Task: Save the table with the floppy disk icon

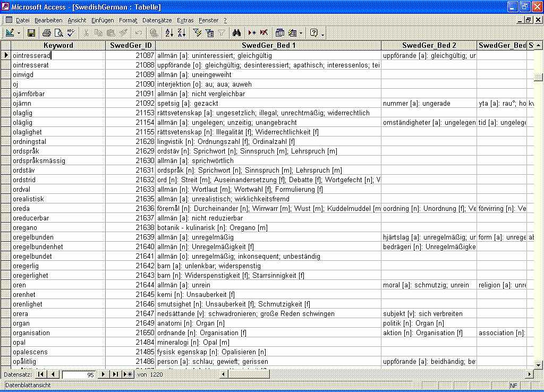Action: point(31,33)
